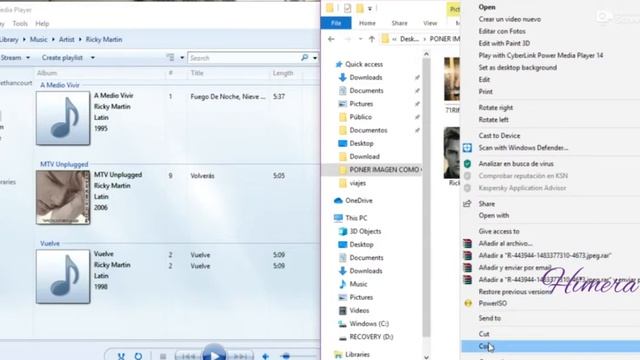Viewport: 640px width, 360px height.
Task: Click the New folder icon in Explorer's title bar
Action: [360, 8]
